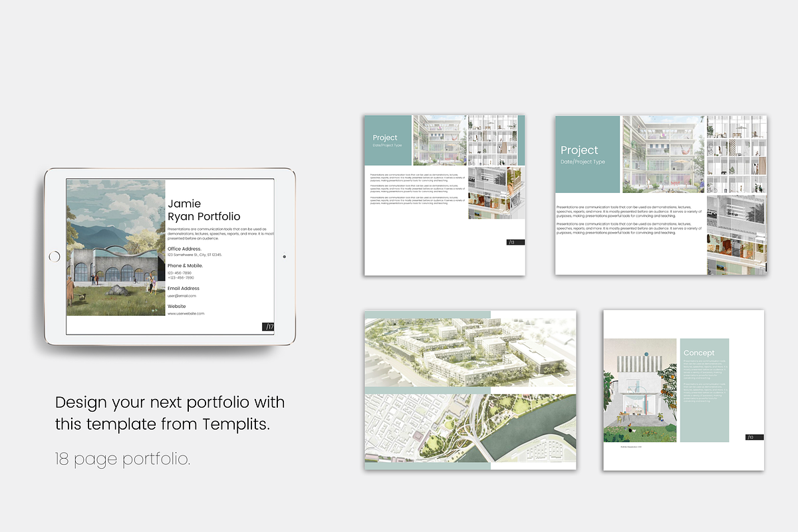Click the 'Office Address.' heading
This screenshot has height=532, width=798.
pyautogui.click(x=184, y=249)
